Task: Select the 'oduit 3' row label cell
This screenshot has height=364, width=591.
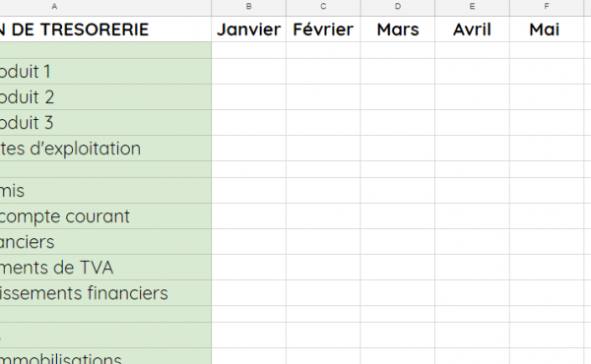Action: tap(105, 122)
